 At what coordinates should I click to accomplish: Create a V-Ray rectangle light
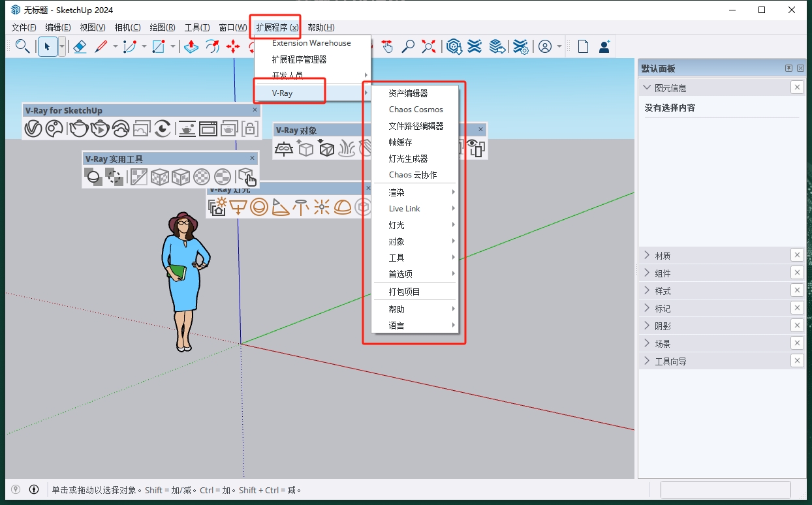click(x=238, y=207)
